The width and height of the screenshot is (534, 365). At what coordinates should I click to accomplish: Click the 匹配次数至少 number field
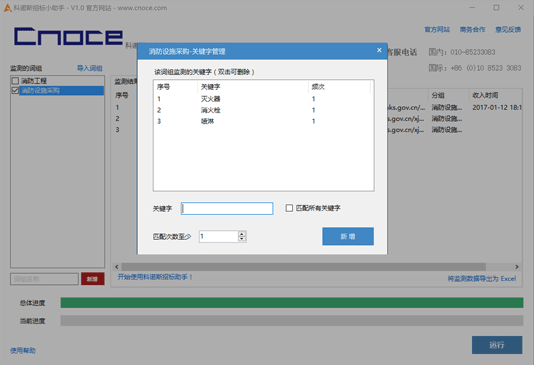tap(219, 236)
